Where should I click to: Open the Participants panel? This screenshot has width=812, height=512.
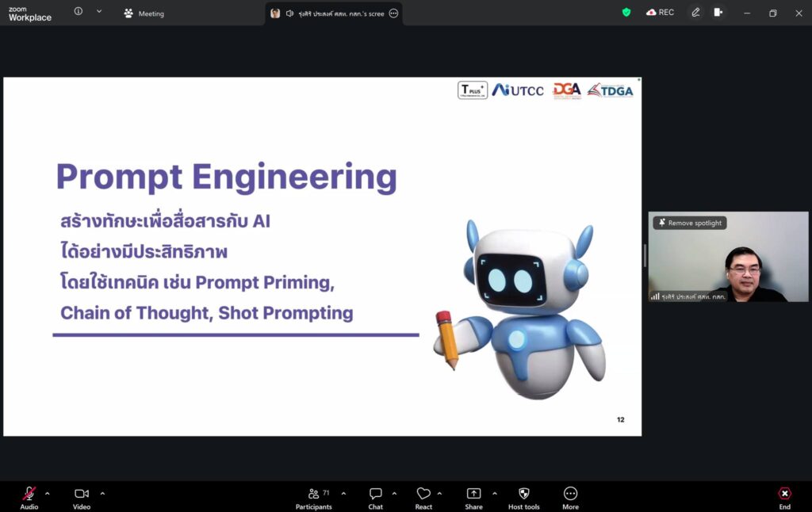click(314, 495)
